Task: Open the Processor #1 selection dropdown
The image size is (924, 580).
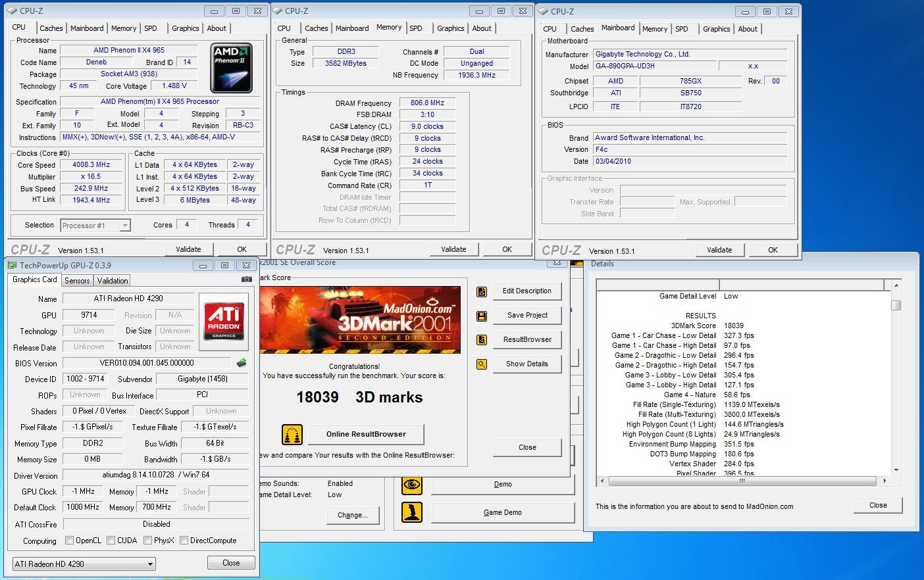Action: 95,226
